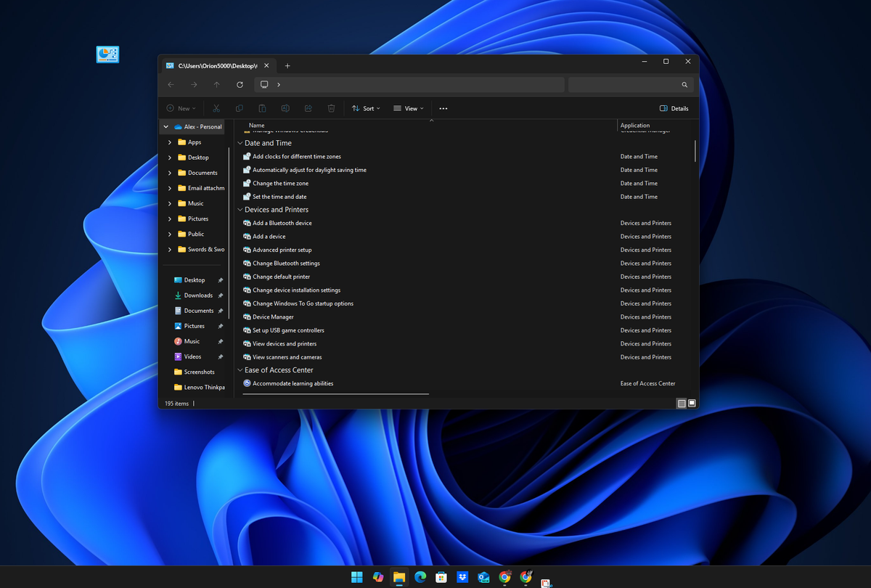871x588 pixels.
Task: Show the Details pane
Action: [674, 108]
